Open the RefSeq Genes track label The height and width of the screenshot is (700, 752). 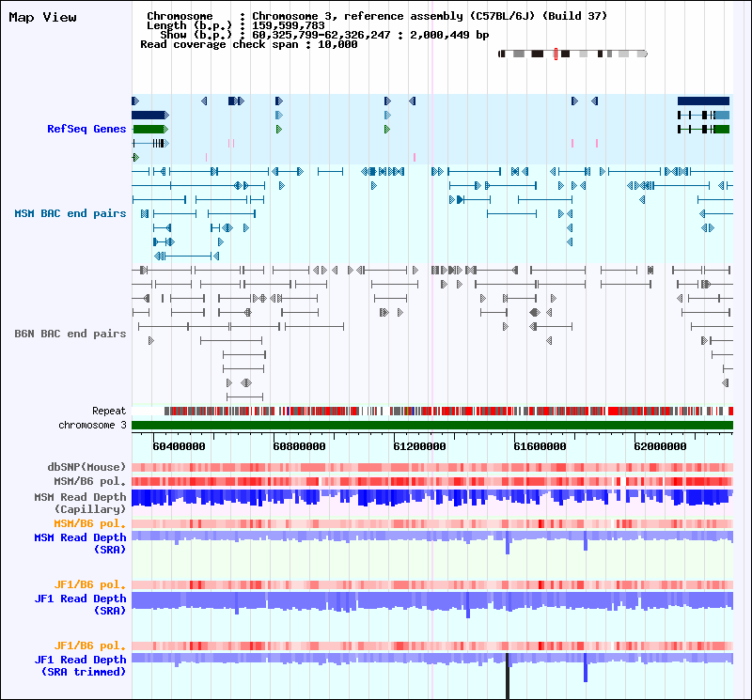[x=86, y=129]
